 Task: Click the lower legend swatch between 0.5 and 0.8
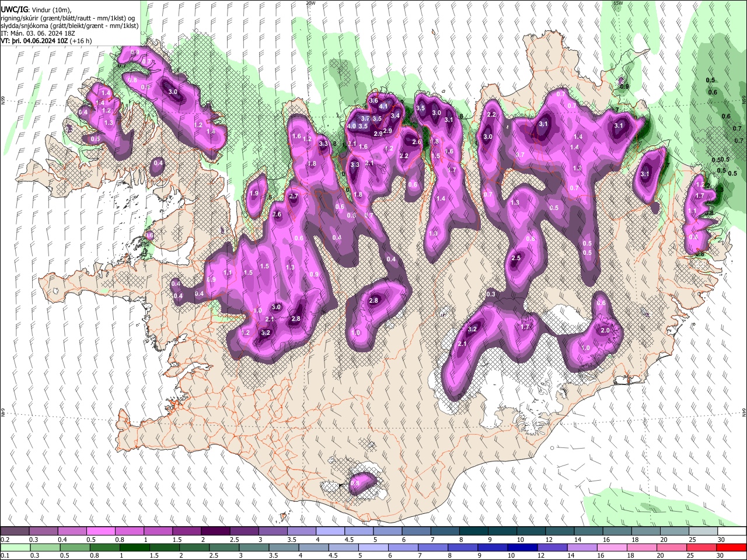point(75,547)
